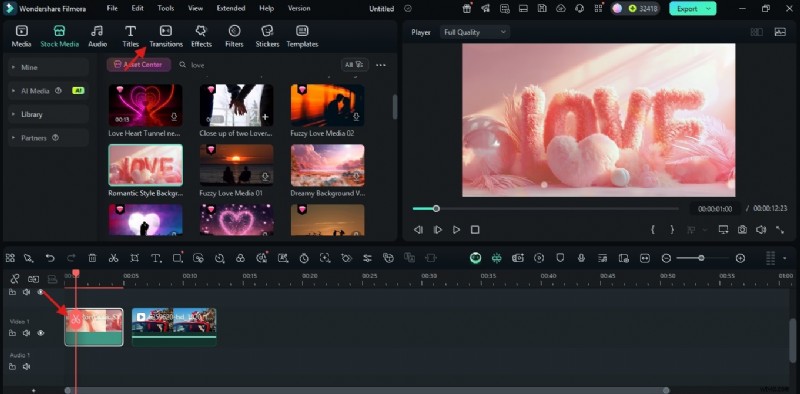Expand the Partners section
The height and width of the screenshot is (394, 800).
[48, 138]
